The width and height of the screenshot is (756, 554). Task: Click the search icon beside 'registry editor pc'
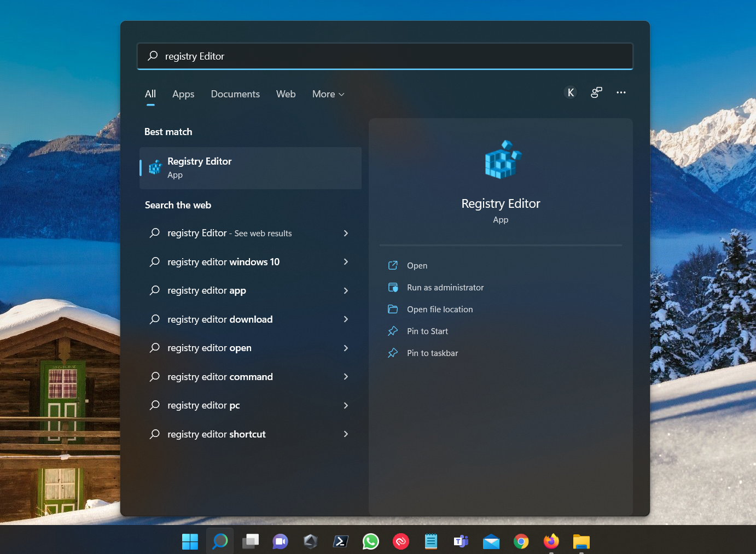[x=155, y=405]
